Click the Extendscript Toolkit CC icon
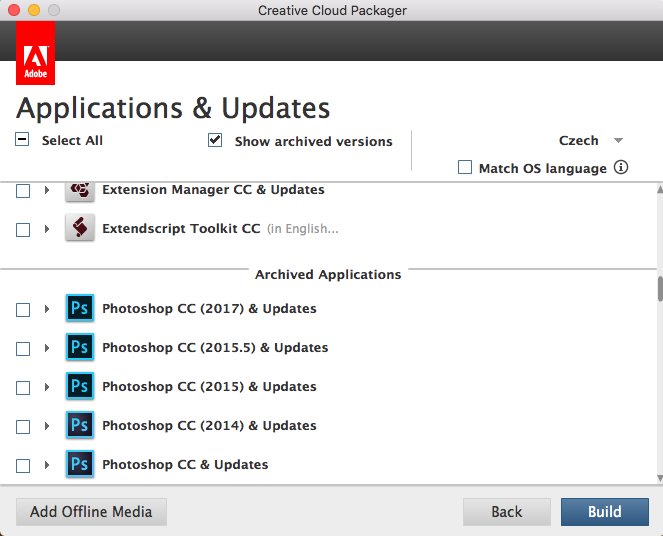Viewport: 663px width, 536px height. (80, 227)
